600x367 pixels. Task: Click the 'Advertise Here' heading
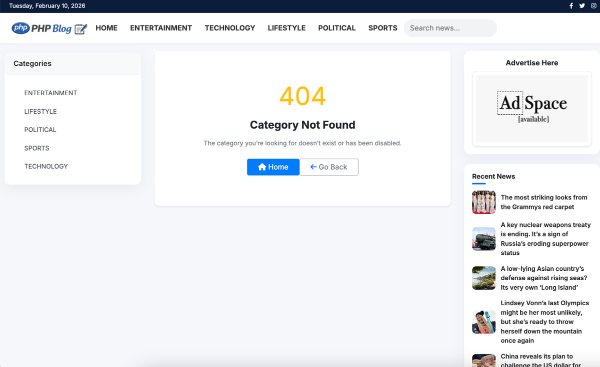(532, 63)
